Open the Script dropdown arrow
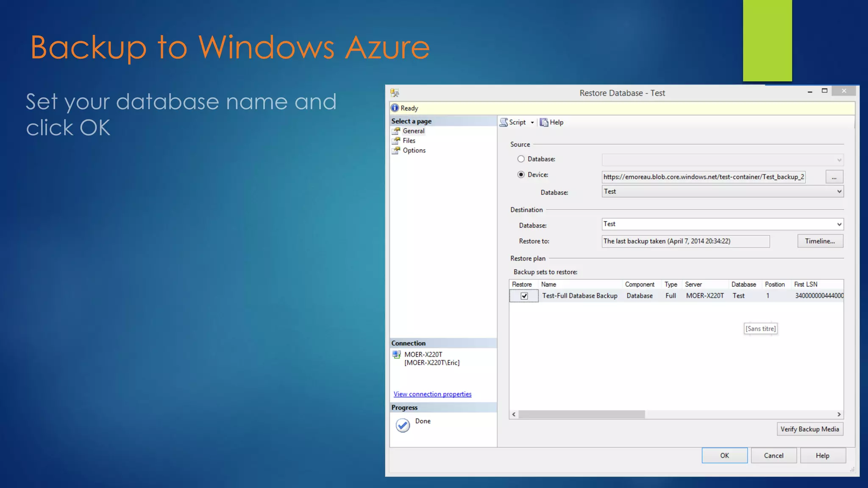The image size is (868, 488). point(532,122)
